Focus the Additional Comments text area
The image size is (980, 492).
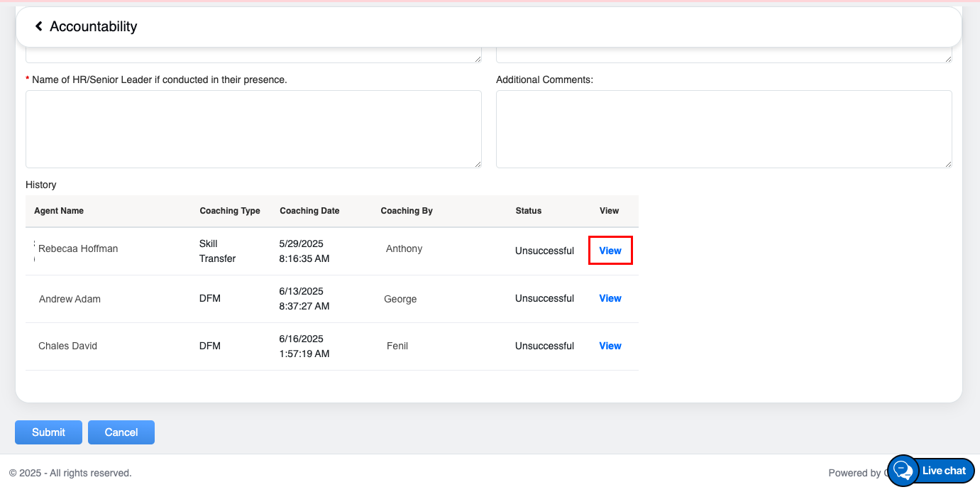tap(723, 129)
